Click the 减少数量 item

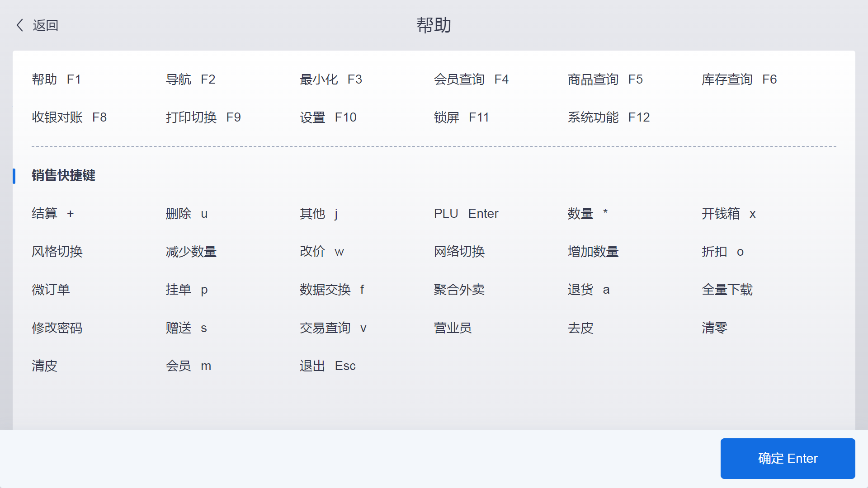[191, 252]
